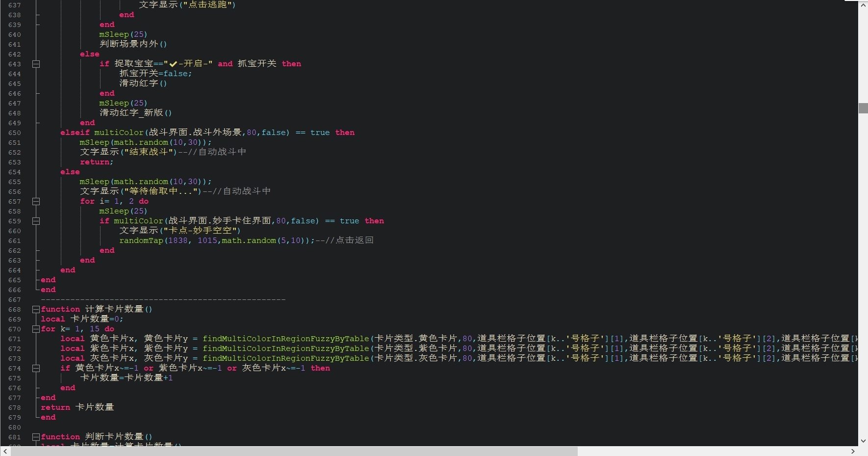
Task: Collapse the if block fold at line 674
Action: click(36, 368)
